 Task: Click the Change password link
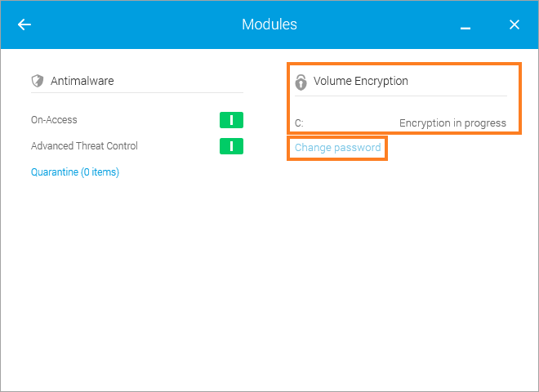337,148
